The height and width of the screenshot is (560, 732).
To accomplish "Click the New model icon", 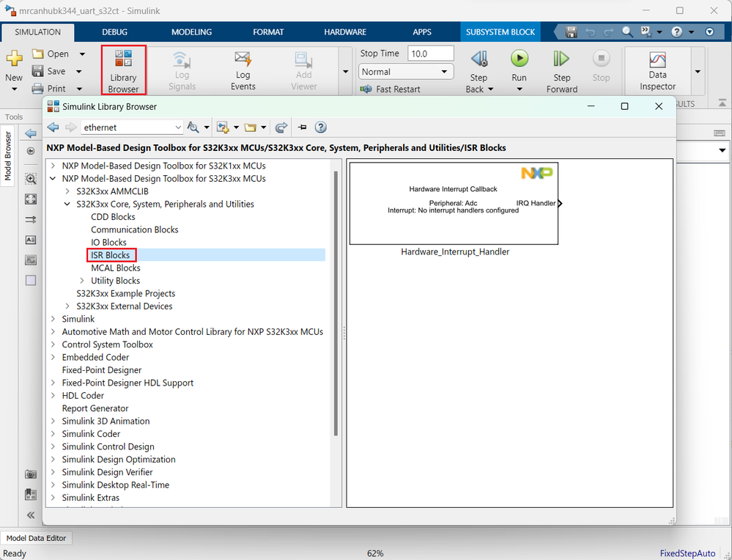I will [14, 59].
